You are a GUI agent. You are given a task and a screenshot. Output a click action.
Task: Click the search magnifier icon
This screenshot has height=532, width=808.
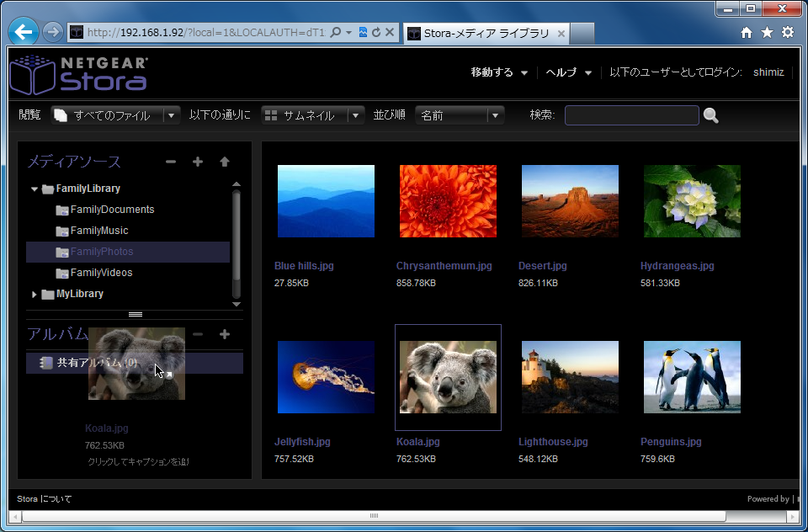[711, 116]
